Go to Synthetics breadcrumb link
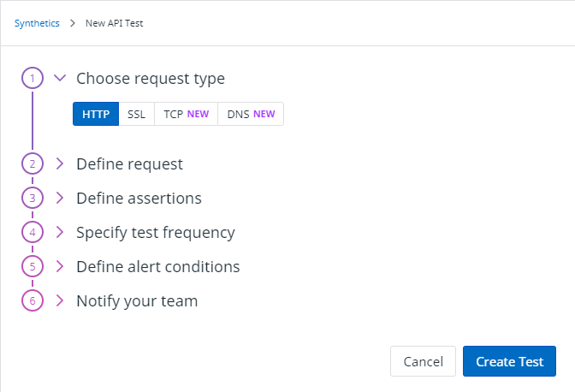Image resolution: width=575 pixels, height=392 pixels. pos(37,23)
